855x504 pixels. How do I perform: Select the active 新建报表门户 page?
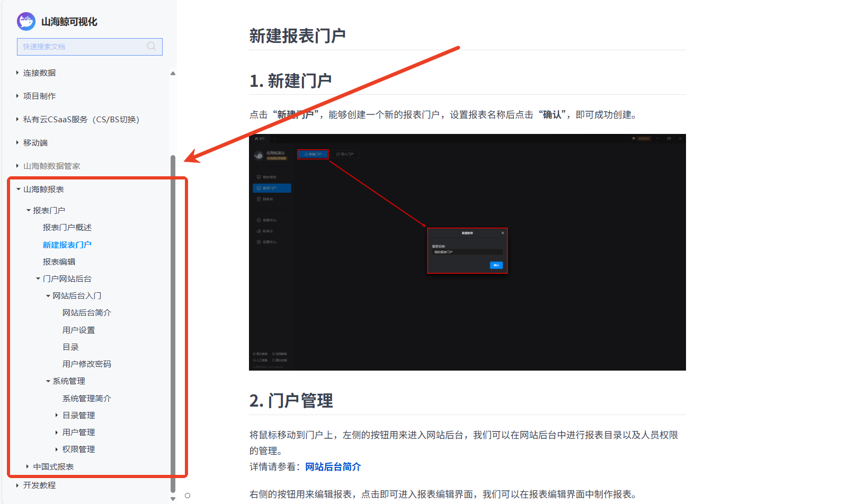67,245
